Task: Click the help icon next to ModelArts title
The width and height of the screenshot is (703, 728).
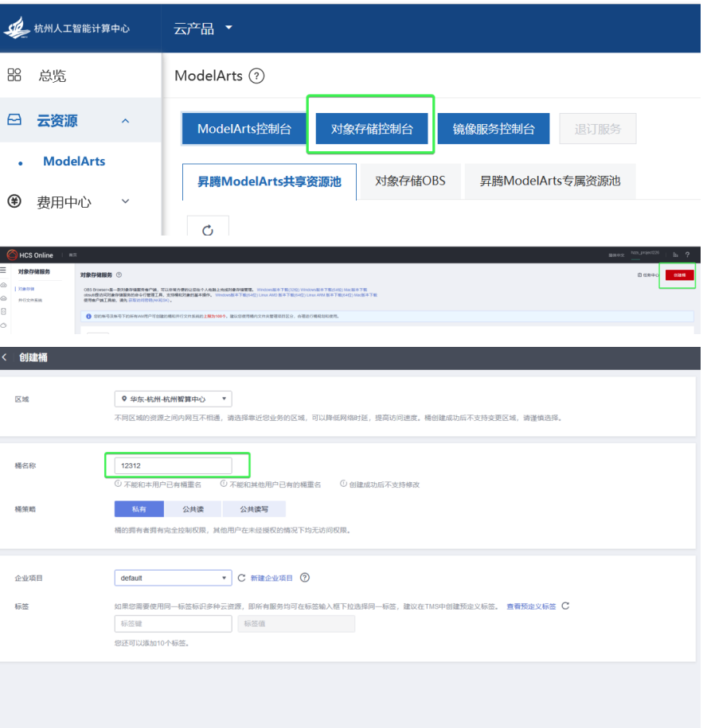Action: (x=256, y=76)
